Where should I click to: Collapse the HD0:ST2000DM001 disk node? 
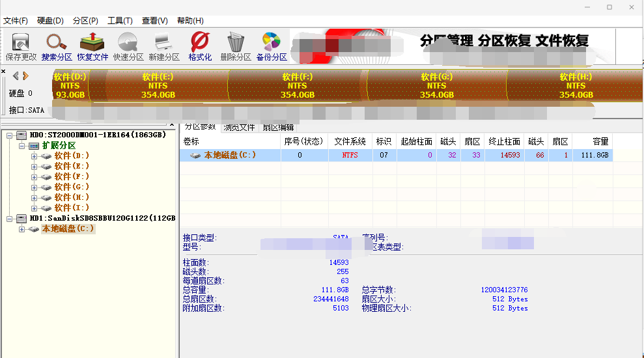click(10, 135)
